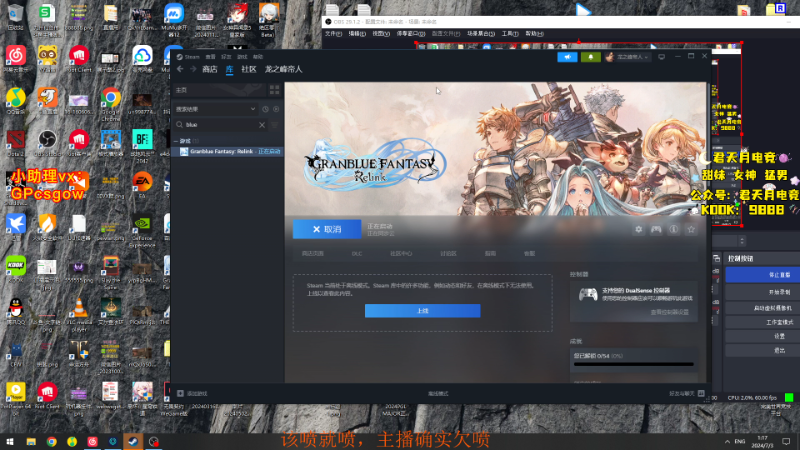The image size is (800, 450).
Task: Click the Exit button in OBS
Action: (762, 351)
